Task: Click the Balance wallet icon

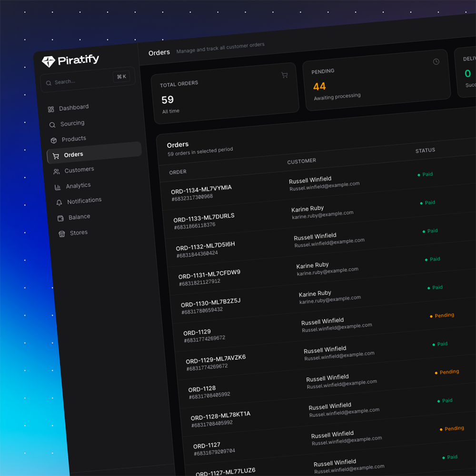Action: click(60, 218)
